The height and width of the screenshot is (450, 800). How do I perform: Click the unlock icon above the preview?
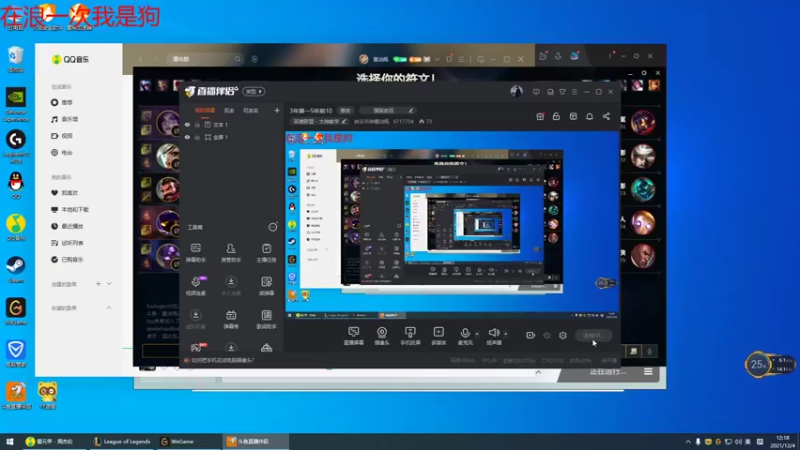[556, 116]
